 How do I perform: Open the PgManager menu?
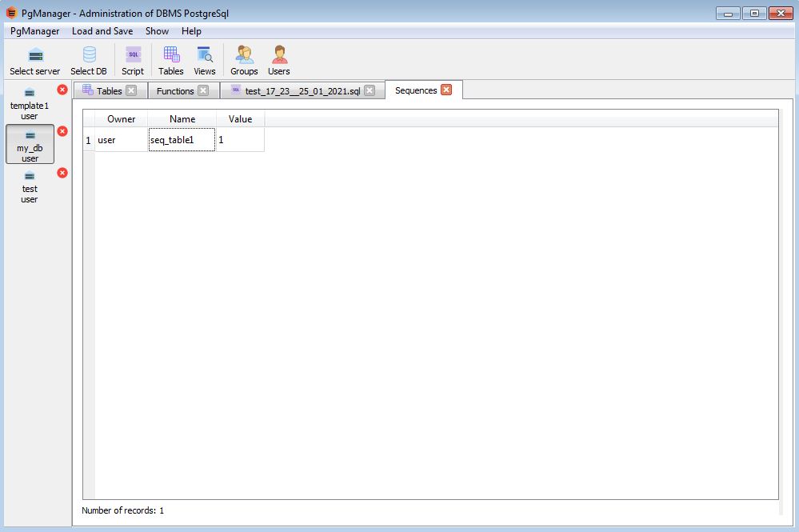pyautogui.click(x=35, y=31)
